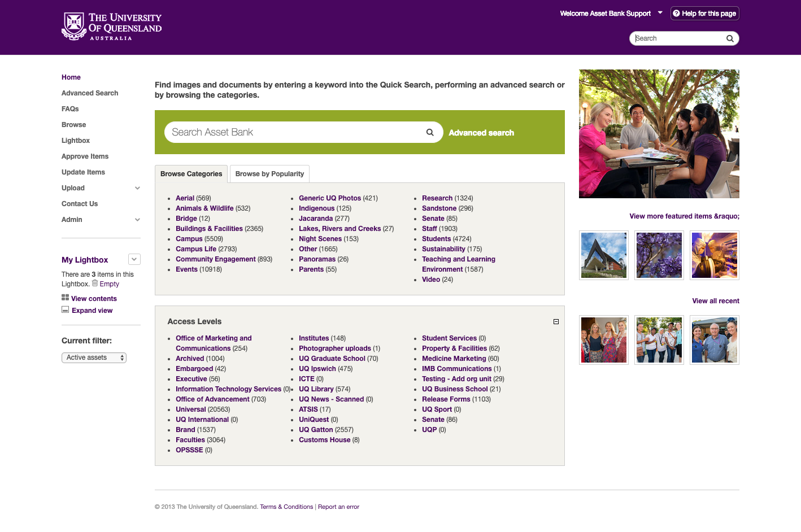This screenshot has width=801, height=532.
Task: Open the Events category
Action: (x=186, y=269)
